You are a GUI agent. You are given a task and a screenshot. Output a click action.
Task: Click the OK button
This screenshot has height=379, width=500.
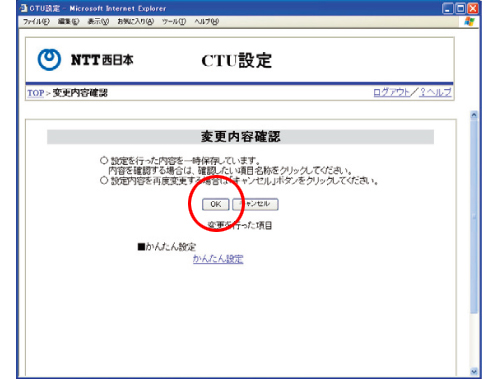click(215, 204)
